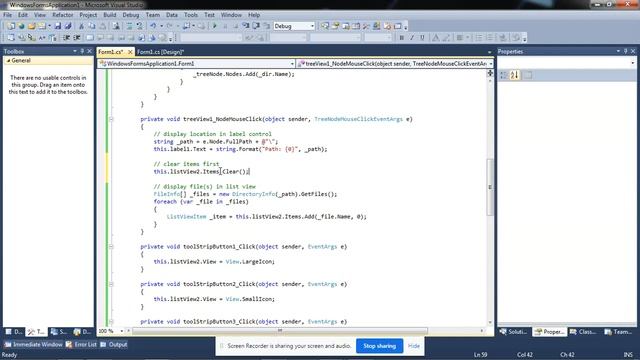Click the View.SmallIcon code line
The height and width of the screenshot is (360, 640).
214,299
